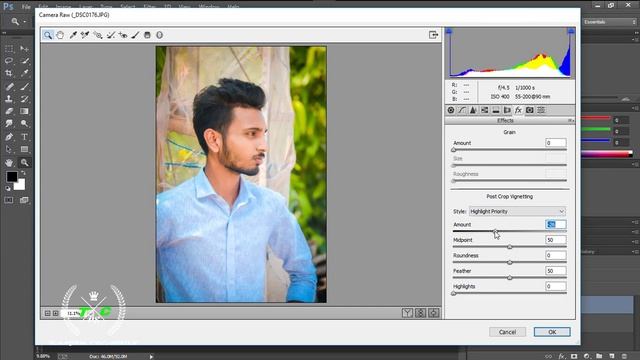Open the Presets panel tab
640x360 pixels.
(541, 110)
